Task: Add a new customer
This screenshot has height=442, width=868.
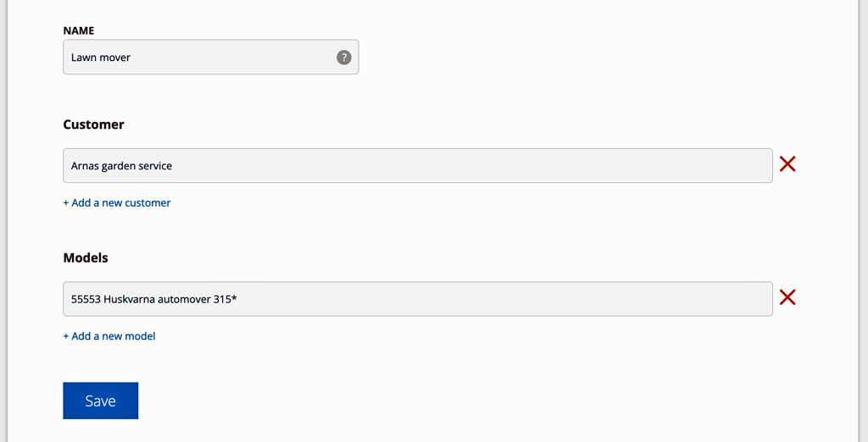Action: click(x=117, y=202)
